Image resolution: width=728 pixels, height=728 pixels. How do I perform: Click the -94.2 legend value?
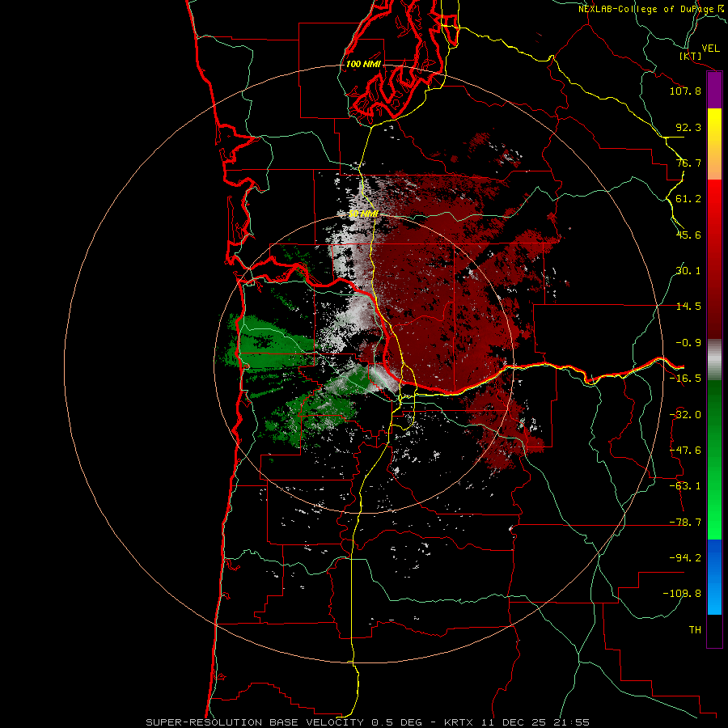[685, 558]
